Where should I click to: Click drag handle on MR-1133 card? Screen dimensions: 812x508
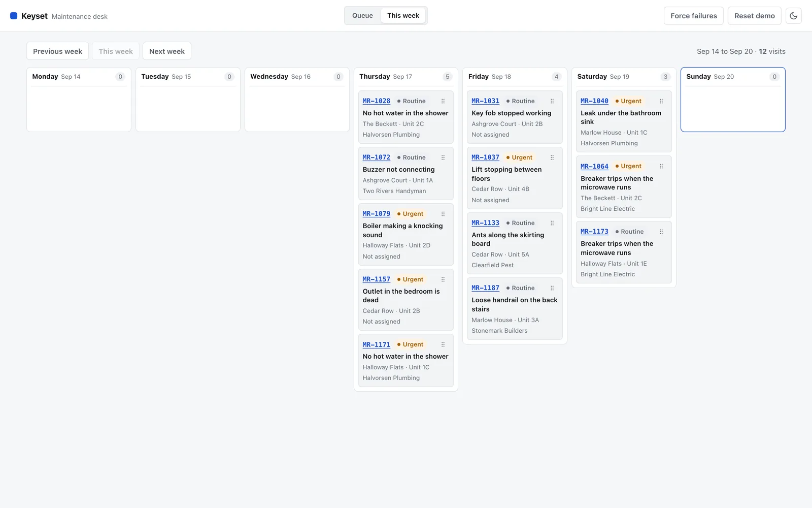(552, 223)
